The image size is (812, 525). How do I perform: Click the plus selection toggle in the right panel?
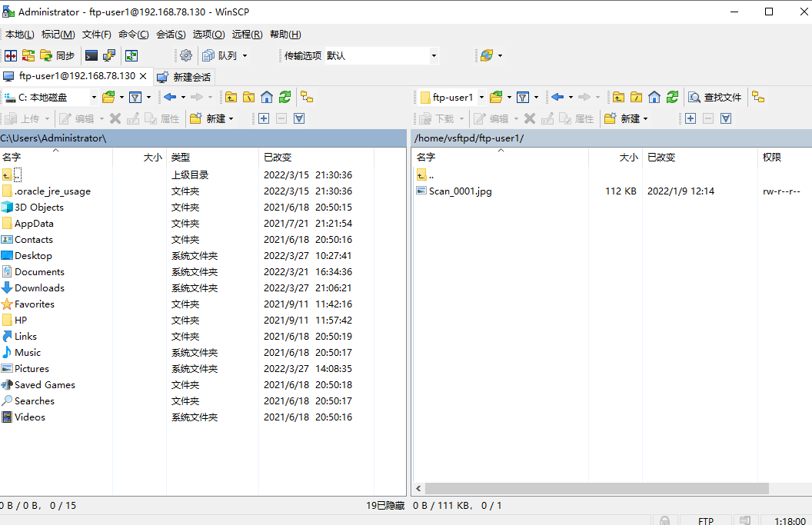[x=691, y=118]
